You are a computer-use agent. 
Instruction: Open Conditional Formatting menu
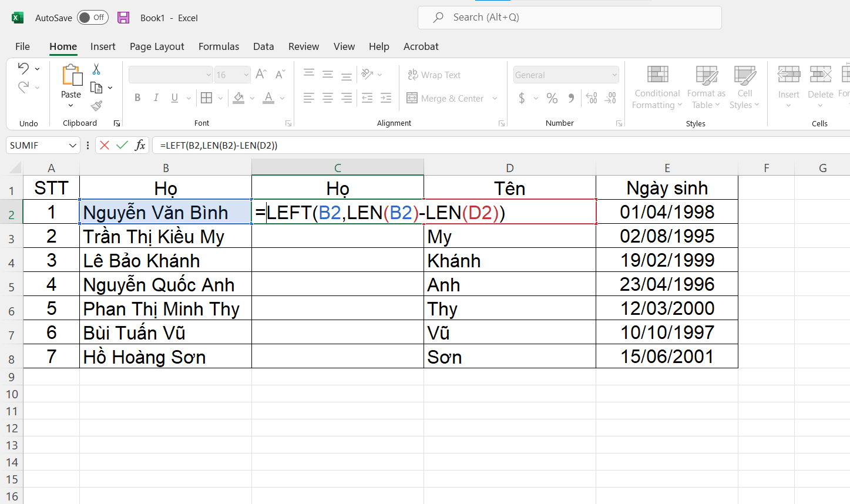point(657,88)
